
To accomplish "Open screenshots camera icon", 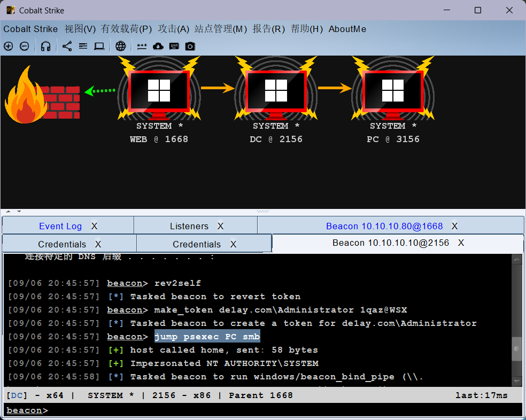I will click(190, 46).
